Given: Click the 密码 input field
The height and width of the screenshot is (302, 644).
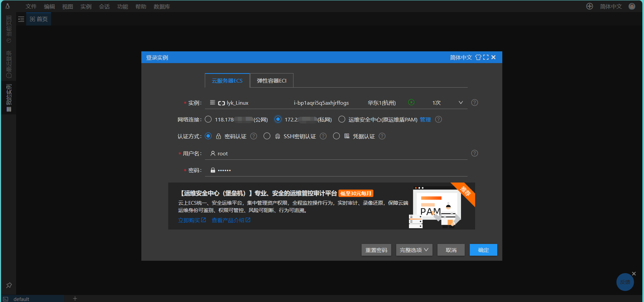Looking at the screenshot, I should (336, 170).
